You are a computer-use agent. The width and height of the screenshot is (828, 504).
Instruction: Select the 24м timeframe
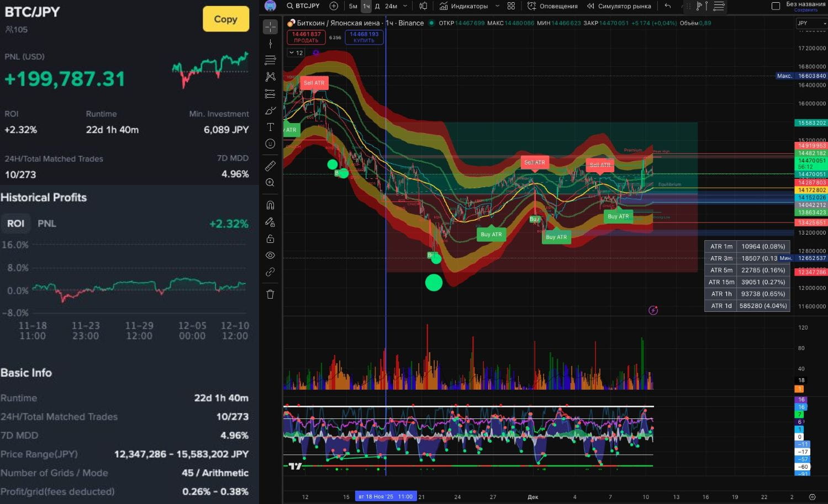pyautogui.click(x=391, y=6)
